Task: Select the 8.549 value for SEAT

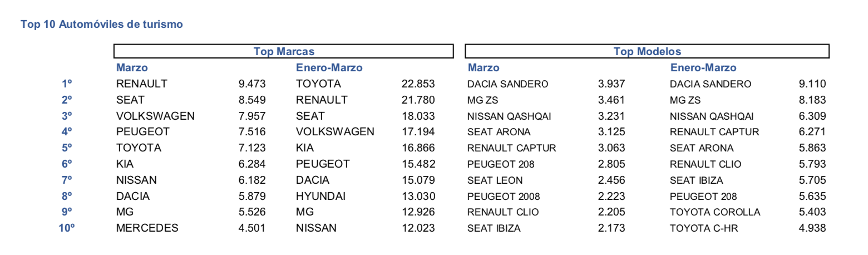Action: click(x=251, y=100)
